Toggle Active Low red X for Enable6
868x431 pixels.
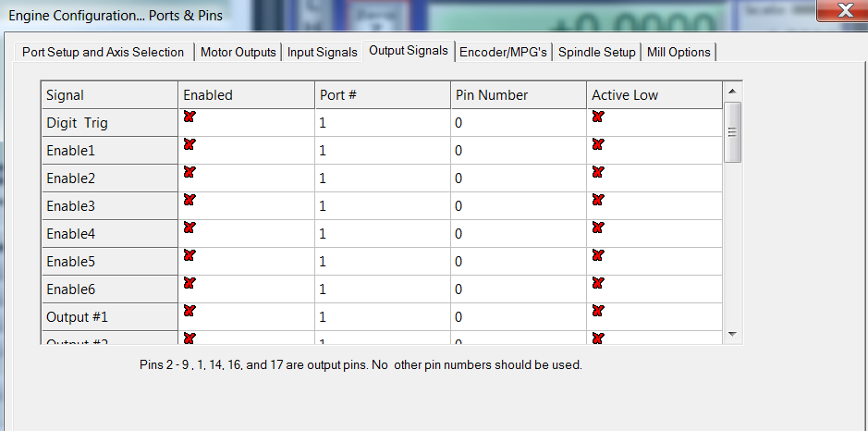[597, 283]
